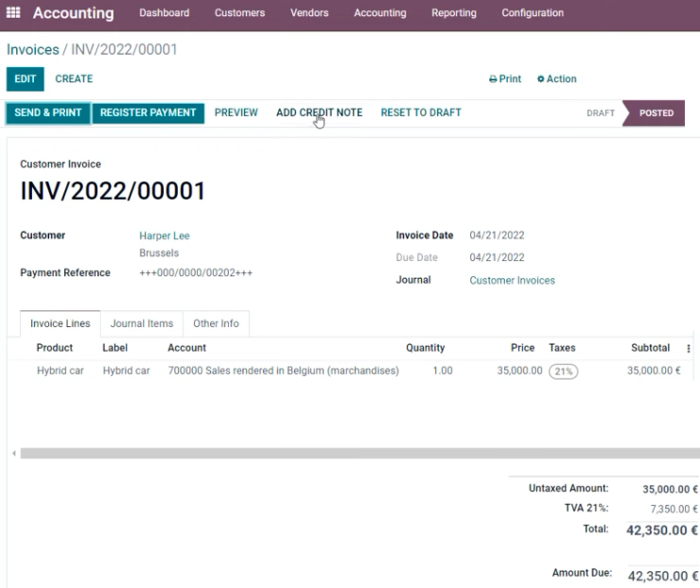The height and width of the screenshot is (588, 700).
Task: Go to Accounting app title
Action: (x=73, y=13)
